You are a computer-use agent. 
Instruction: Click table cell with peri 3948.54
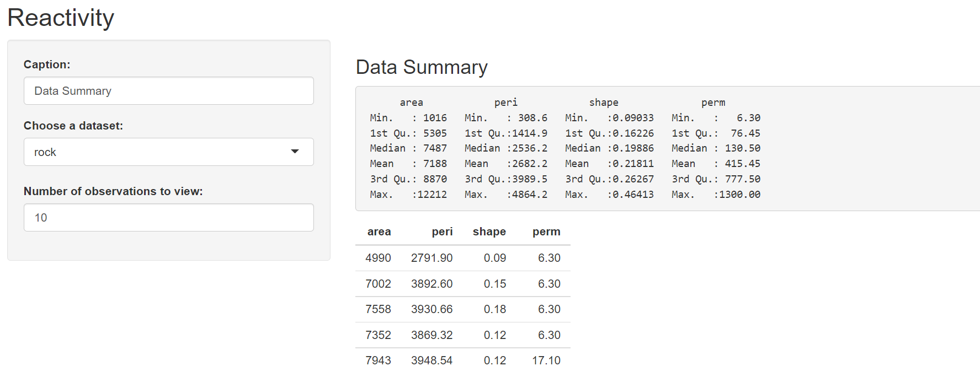point(432,360)
